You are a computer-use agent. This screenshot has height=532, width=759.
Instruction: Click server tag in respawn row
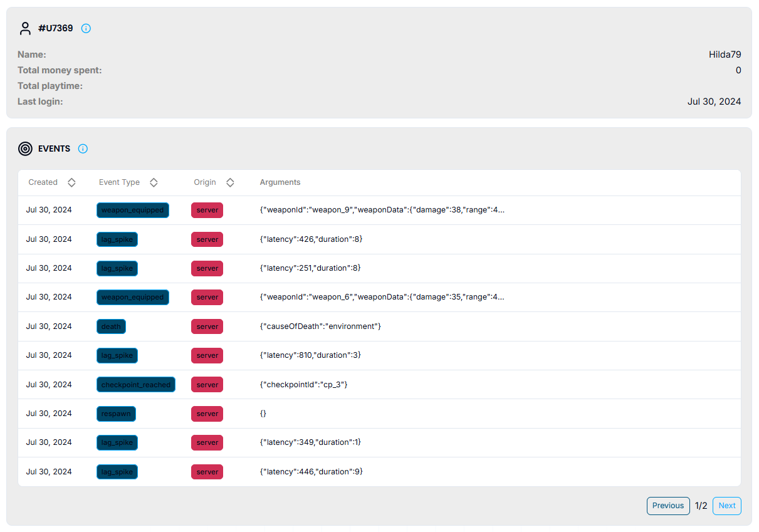[x=207, y=414]
